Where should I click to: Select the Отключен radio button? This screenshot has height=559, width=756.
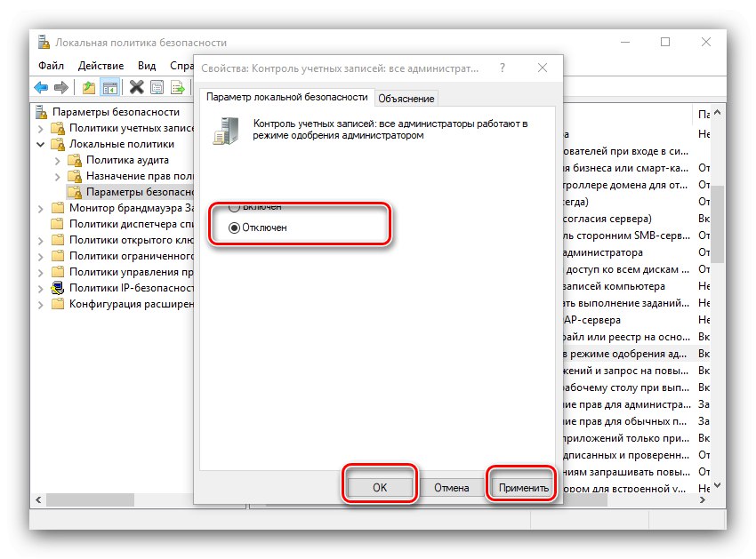coord(234,228)
